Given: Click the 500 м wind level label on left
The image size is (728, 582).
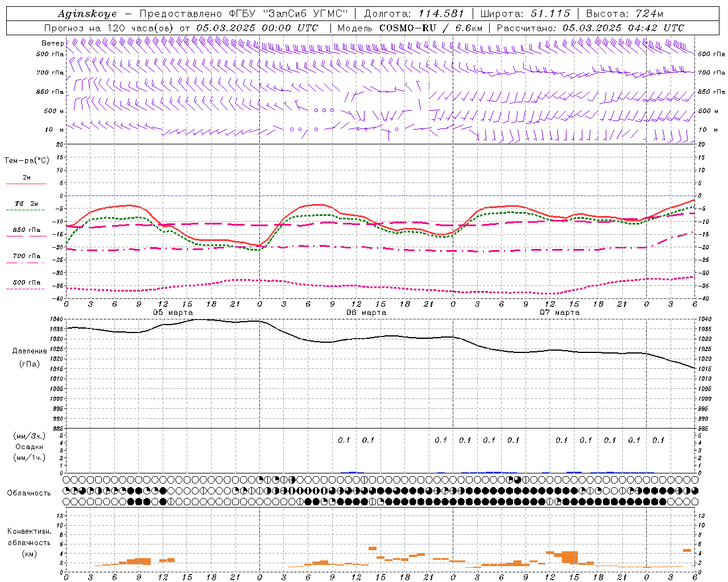Looking at the screenshot, I should point(54,111).
